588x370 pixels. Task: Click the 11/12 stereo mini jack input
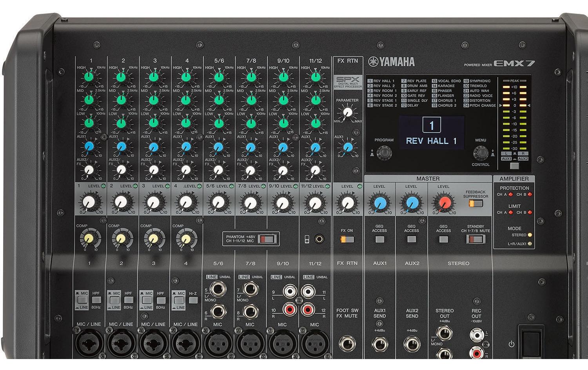click(x=319, y=238)
